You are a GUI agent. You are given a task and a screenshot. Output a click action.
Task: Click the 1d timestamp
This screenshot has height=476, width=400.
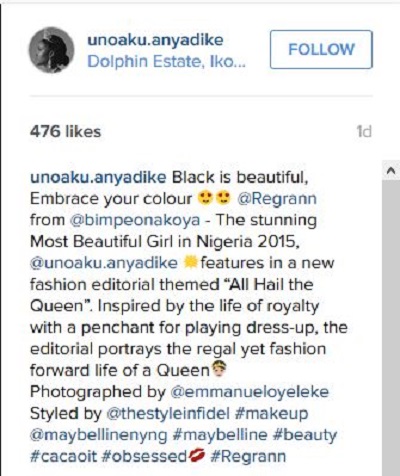[x=364, y=132]
